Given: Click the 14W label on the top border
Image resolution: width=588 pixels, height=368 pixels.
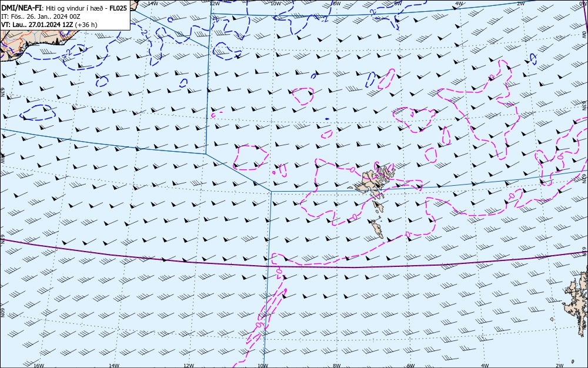Looking at the screenshot, I should click(x=153, y=4).
